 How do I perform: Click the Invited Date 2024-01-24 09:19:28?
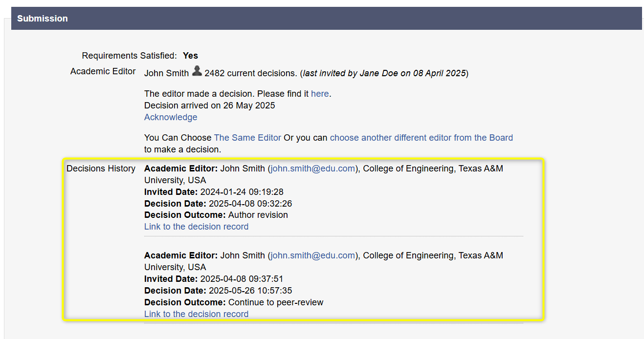click(242, 192)
